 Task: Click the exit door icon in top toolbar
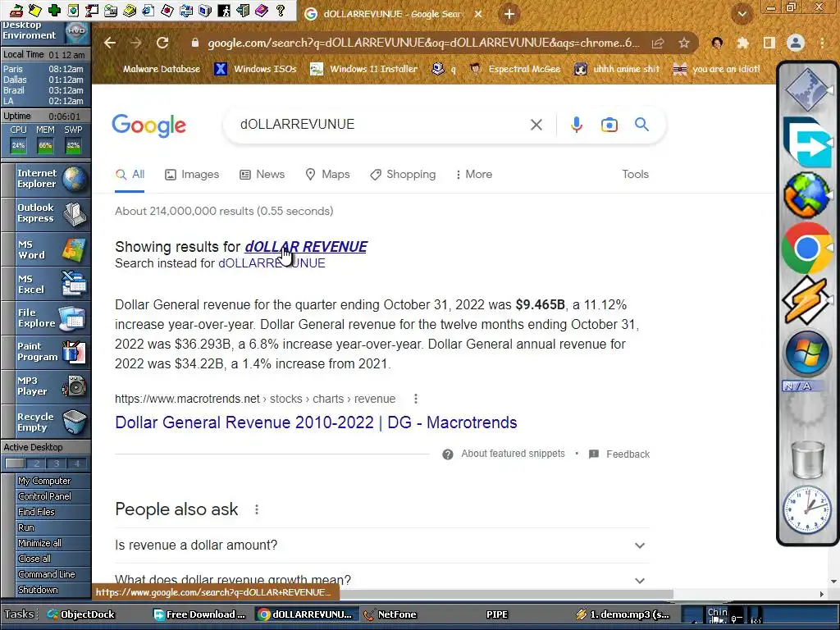click(x=243, y=10)
